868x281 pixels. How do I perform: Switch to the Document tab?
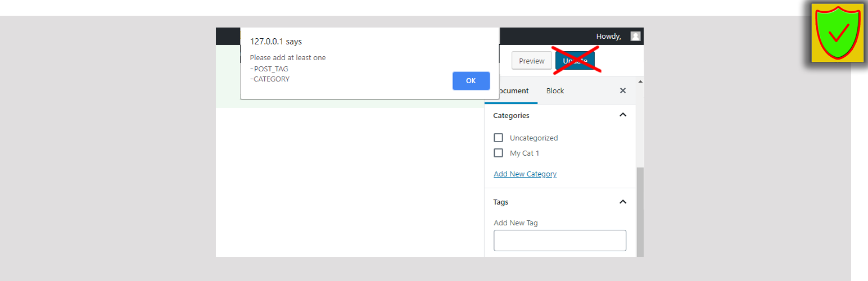click(511, 90)
